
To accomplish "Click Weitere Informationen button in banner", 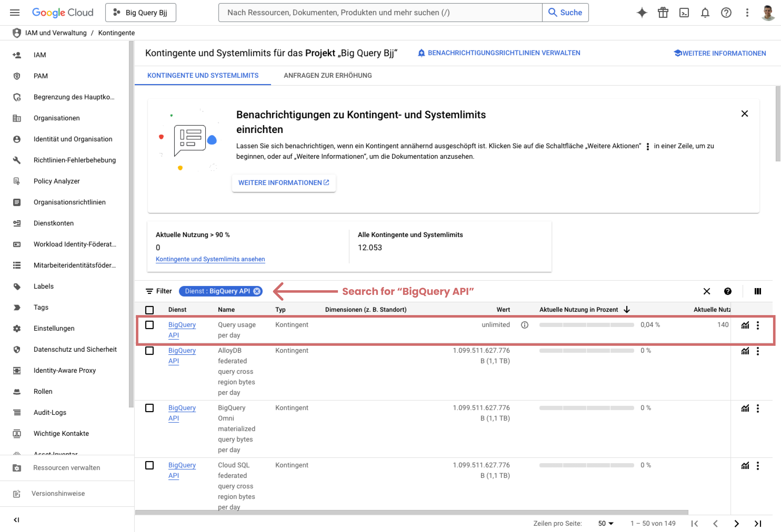I will tap(284, 183).
